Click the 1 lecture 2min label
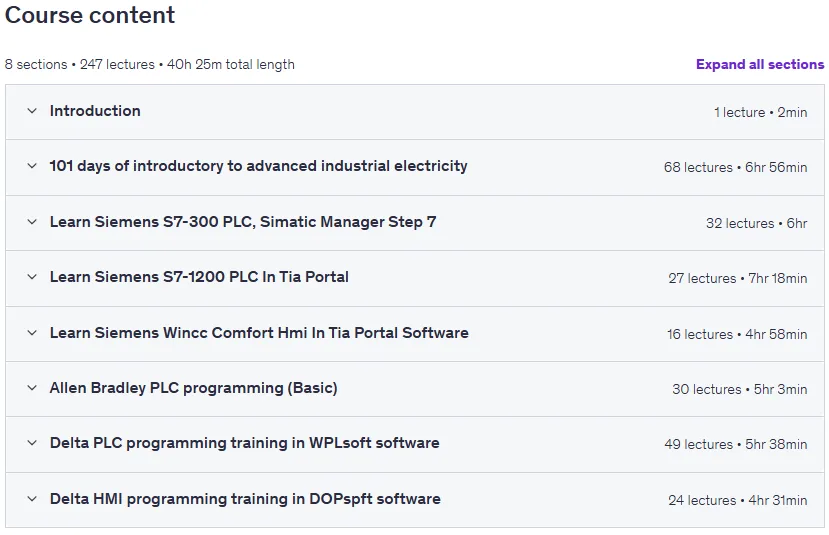829x535 pixels. point(761,113)
